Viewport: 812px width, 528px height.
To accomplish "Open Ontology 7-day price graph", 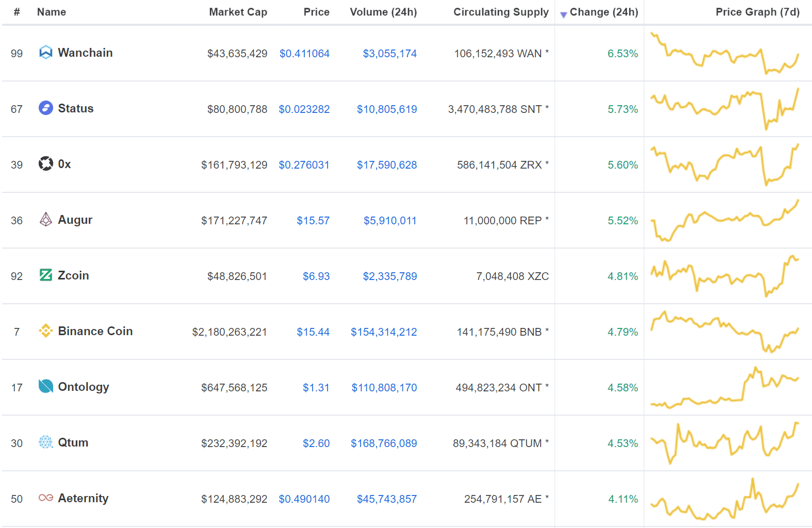I will 725,387.
